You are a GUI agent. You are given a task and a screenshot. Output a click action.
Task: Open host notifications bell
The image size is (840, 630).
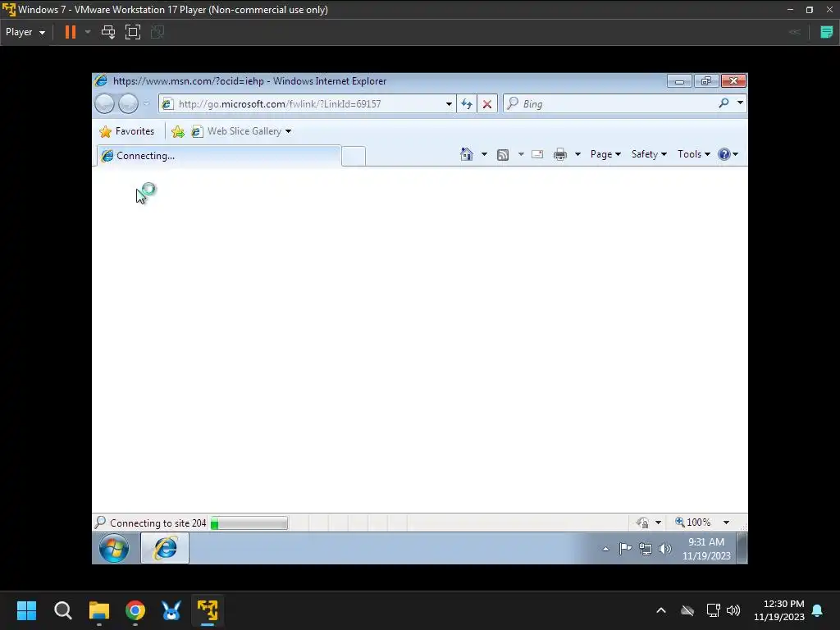pyautogui.click(x=818, y=610)
